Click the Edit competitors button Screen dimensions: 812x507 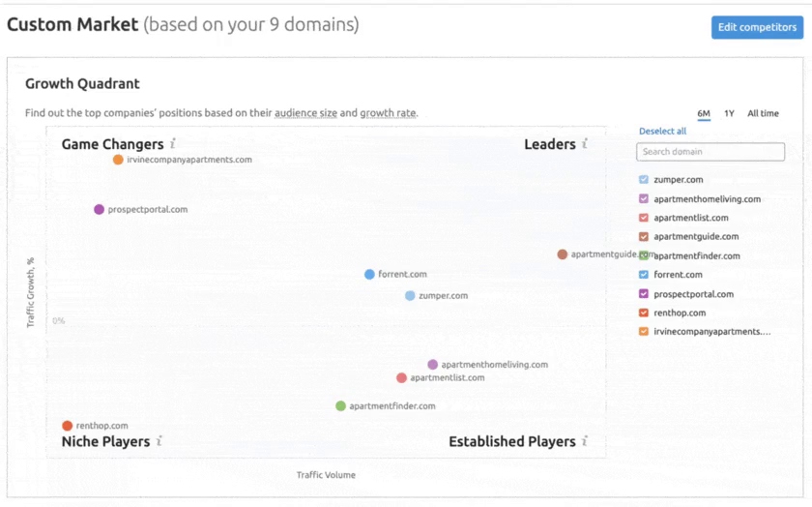pyautogui.click(x=757, y=27)
